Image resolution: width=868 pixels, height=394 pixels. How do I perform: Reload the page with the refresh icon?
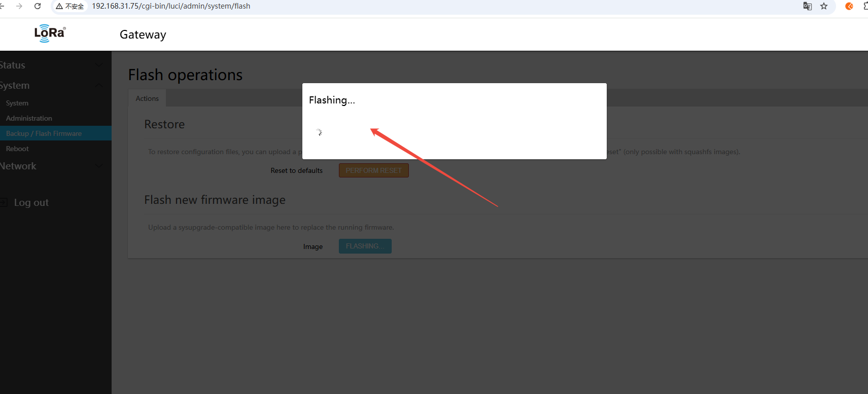pyautogui.click(x=38, y=6)
